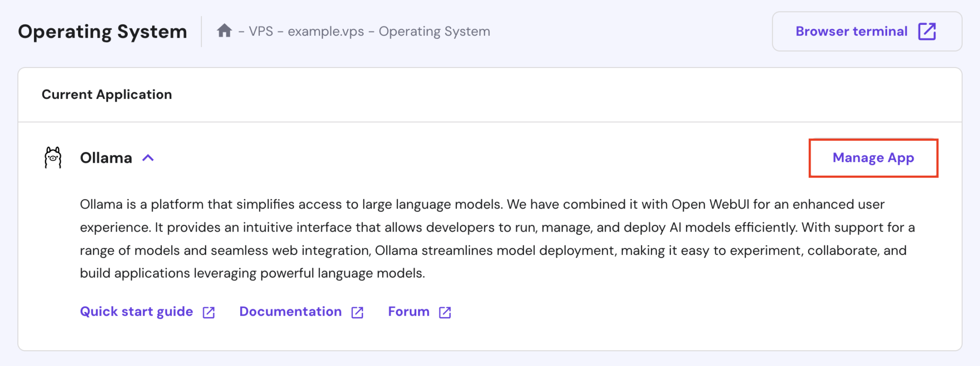
Task: Launch the Browser terminal button
Action: tap(852, 32)
